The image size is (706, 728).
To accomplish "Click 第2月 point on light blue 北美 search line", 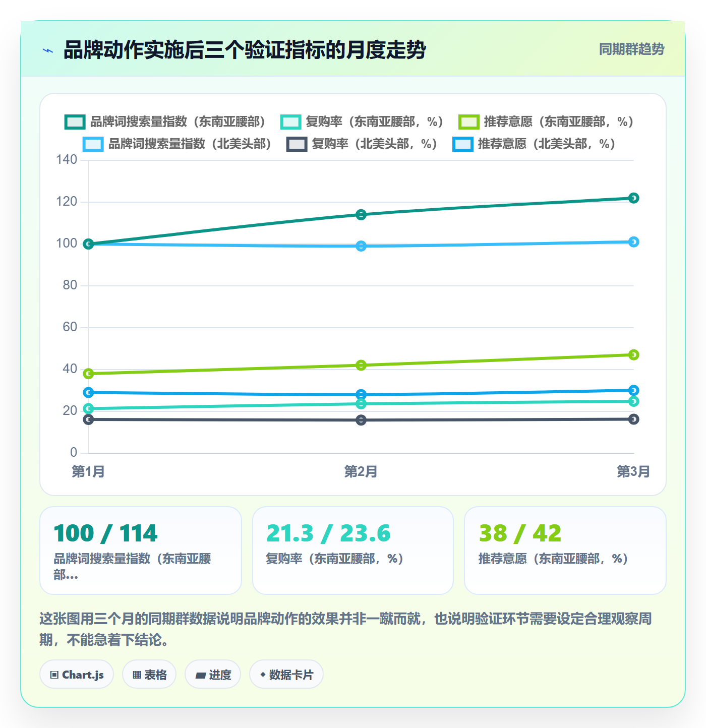I will [x=361, y=246].
